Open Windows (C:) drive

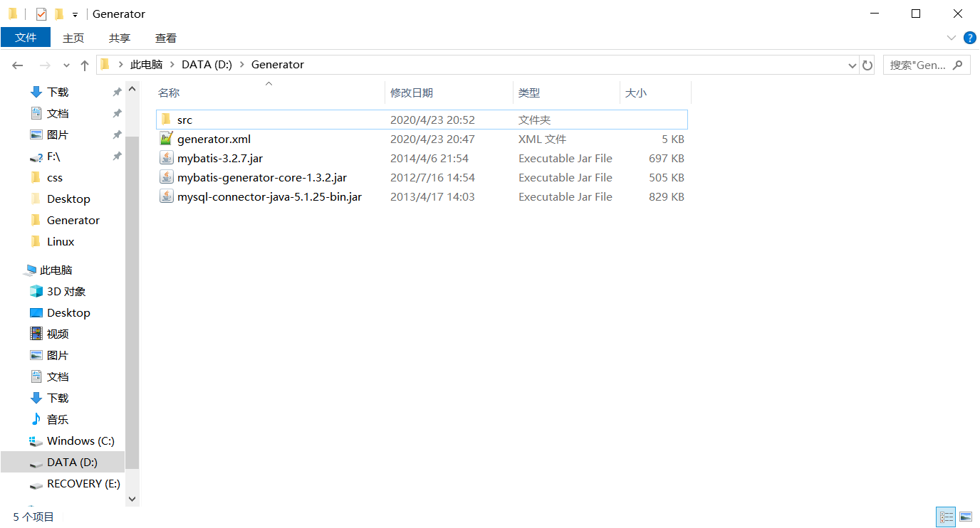(80, 440)
